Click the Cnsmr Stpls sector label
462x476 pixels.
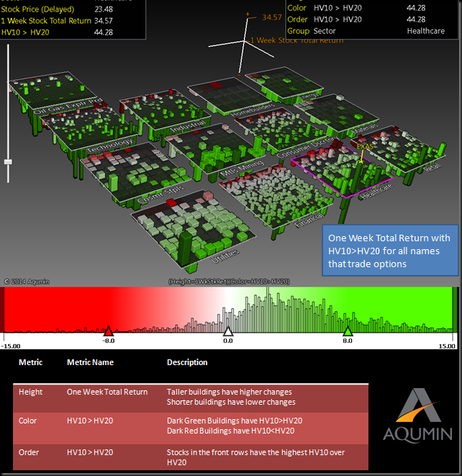tap(160, 194)
